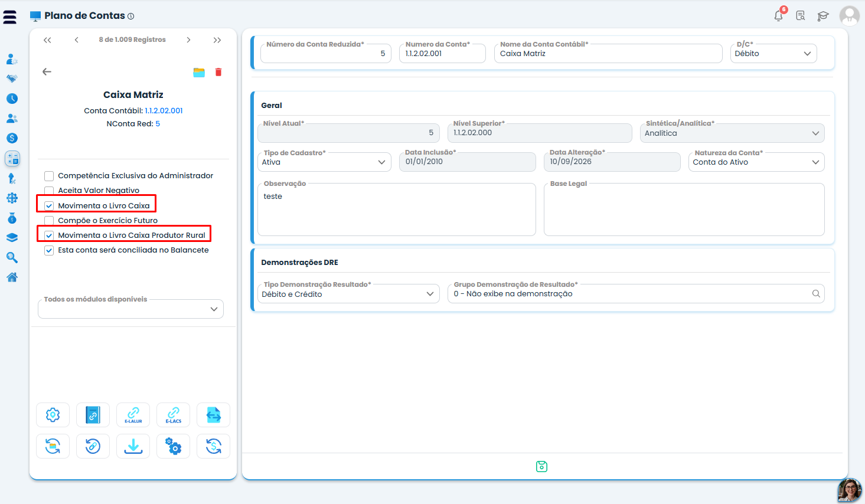Viewport: 865px width, 504px height.
Task: Check Compõe o Exercício Futuro checkbox
Action: click(x=49, y=221)
